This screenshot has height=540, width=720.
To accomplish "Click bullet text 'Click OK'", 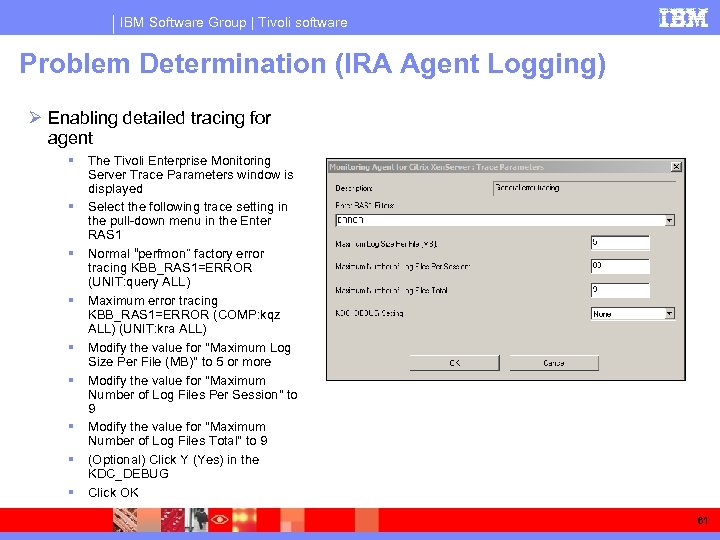I will pos(113,492).
